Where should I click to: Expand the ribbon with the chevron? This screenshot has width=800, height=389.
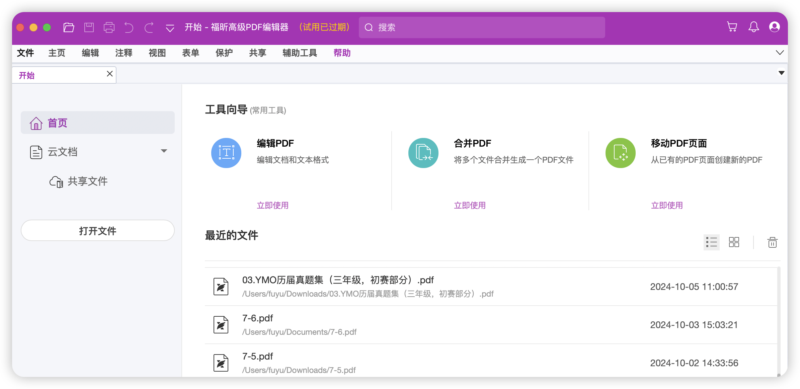click(x=780, y=53)
